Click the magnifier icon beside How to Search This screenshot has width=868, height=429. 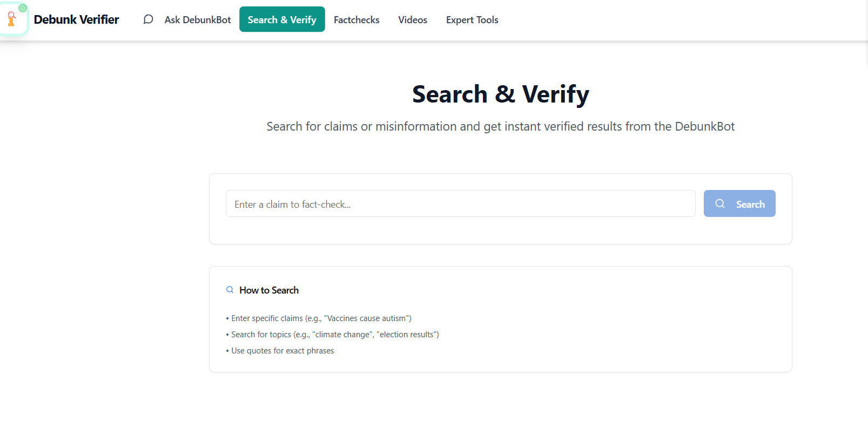[x=230, y=290]
